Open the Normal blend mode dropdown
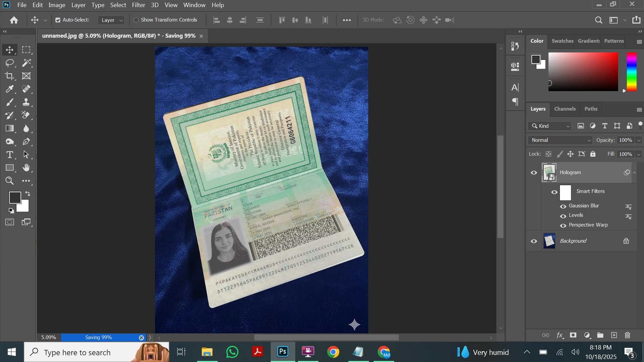Screen dimensions: 644x362 point(560,140)
